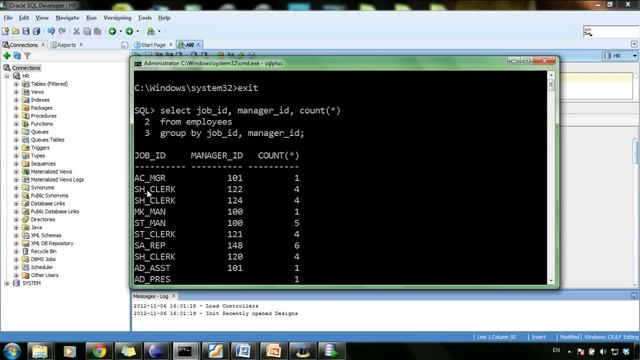640x360 pixels.
Task: Click the Redo icon in toolbar
Action: tap(62, 31)
